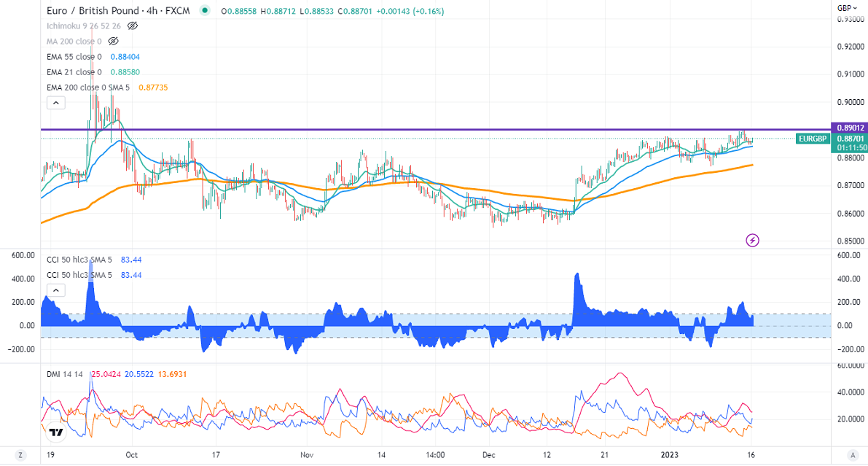Click the green market status dot
Screen dimensions: 868x466
pos(205,10)
